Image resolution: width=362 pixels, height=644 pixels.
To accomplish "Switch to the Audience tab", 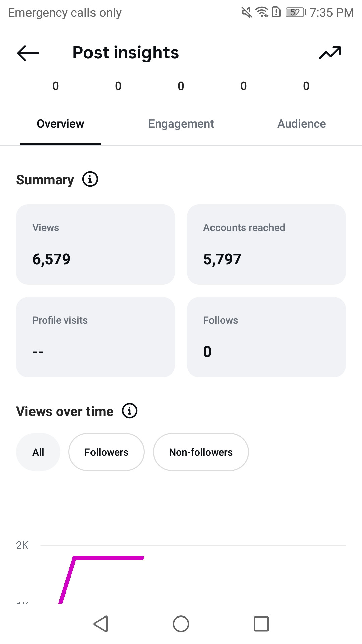I will (x=302, y=124).
